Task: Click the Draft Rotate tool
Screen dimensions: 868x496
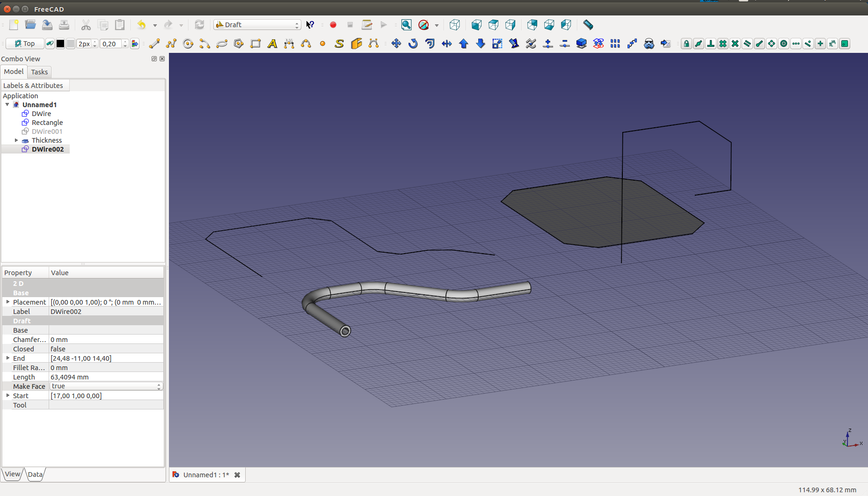Action: pyautogui.click(x=413, y=44)
